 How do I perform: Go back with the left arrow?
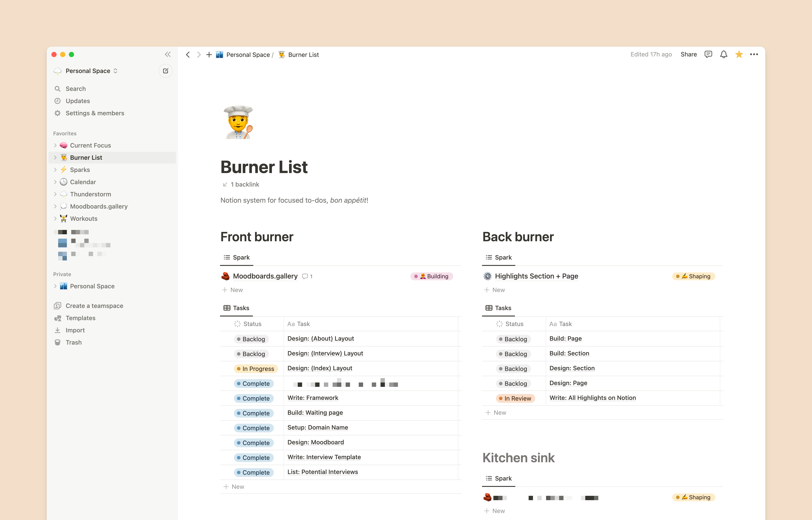[x=188, y=55]
